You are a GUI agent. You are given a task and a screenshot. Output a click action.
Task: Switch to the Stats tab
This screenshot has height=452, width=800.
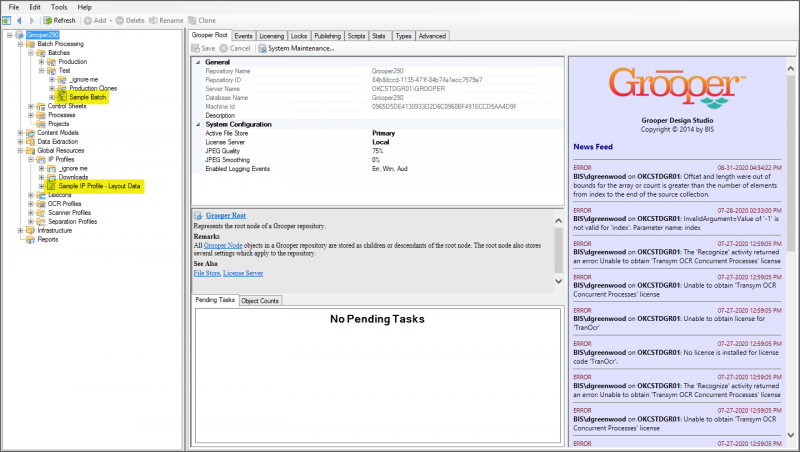(x=379, y=36)
